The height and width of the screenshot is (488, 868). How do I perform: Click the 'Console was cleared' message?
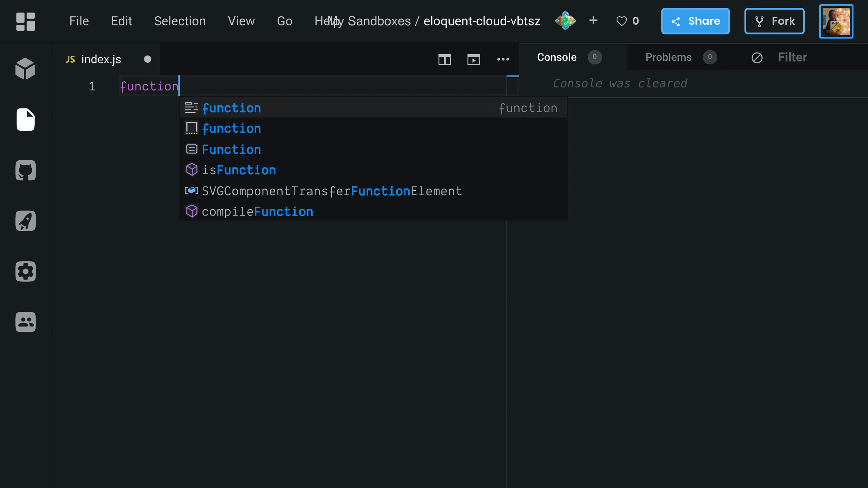[620, 83]
